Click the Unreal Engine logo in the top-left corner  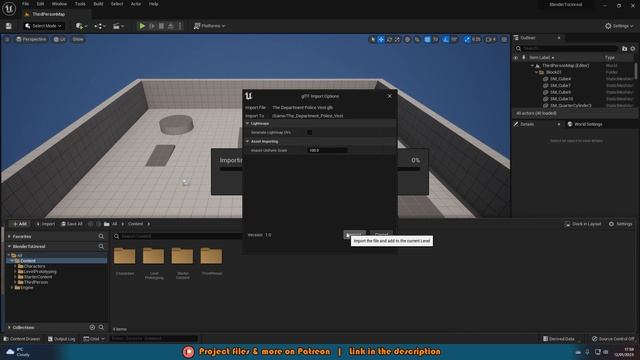(9, 8)
